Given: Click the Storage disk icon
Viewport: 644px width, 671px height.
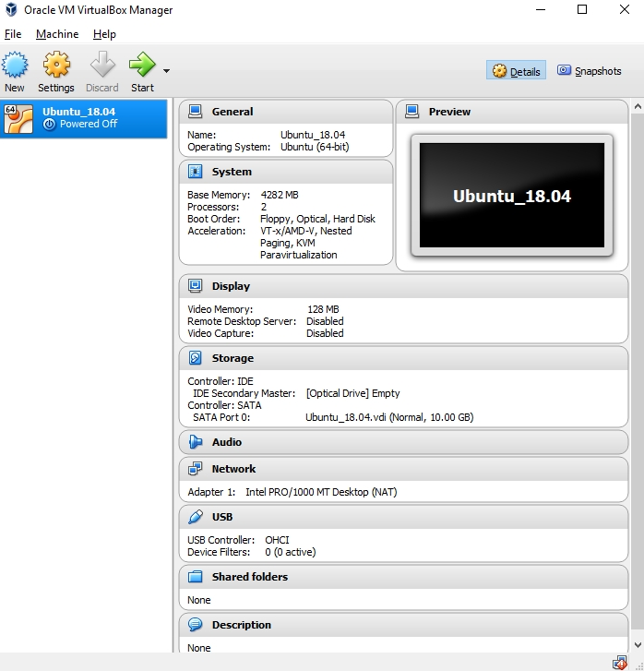Looking at the screenshot, I should [x=195, y=358].
